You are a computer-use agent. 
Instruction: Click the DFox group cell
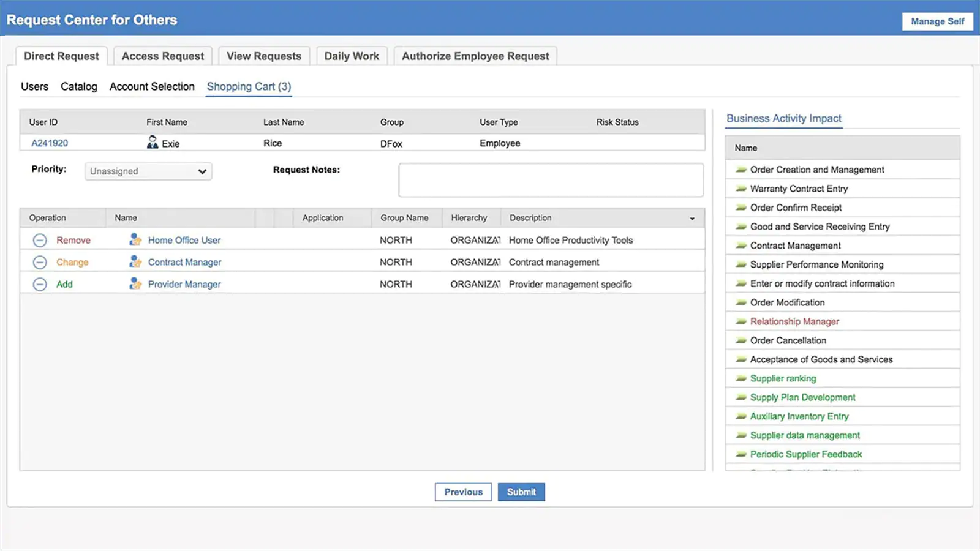pos(391,144)
